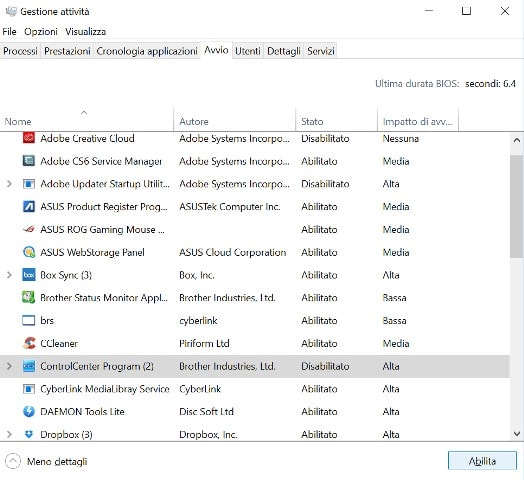Open the Visualizza menu

86,31
